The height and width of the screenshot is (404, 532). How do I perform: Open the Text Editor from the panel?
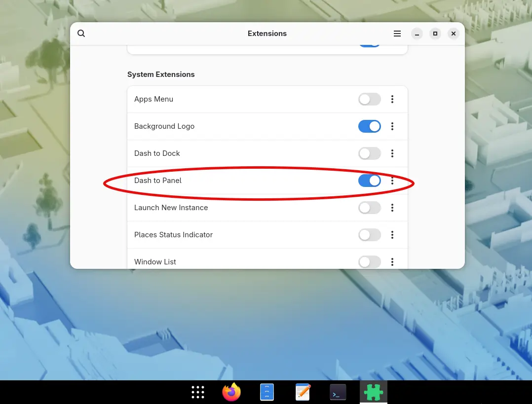click(303, 392)
